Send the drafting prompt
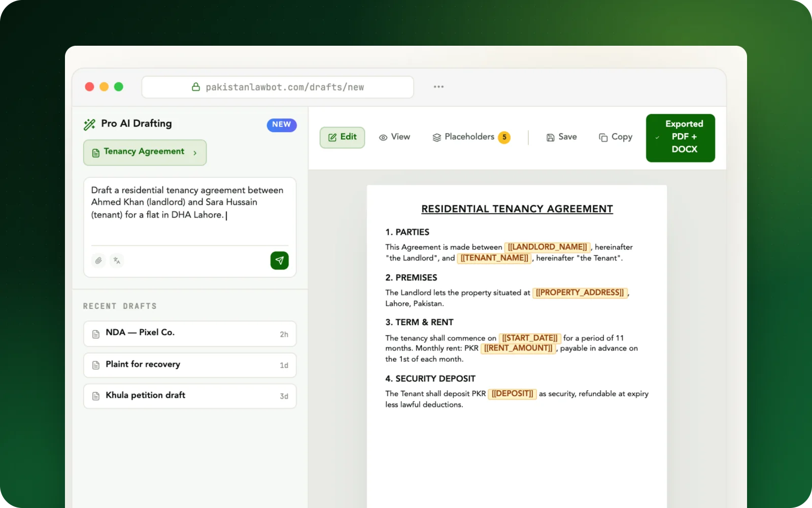 (280, 261)
